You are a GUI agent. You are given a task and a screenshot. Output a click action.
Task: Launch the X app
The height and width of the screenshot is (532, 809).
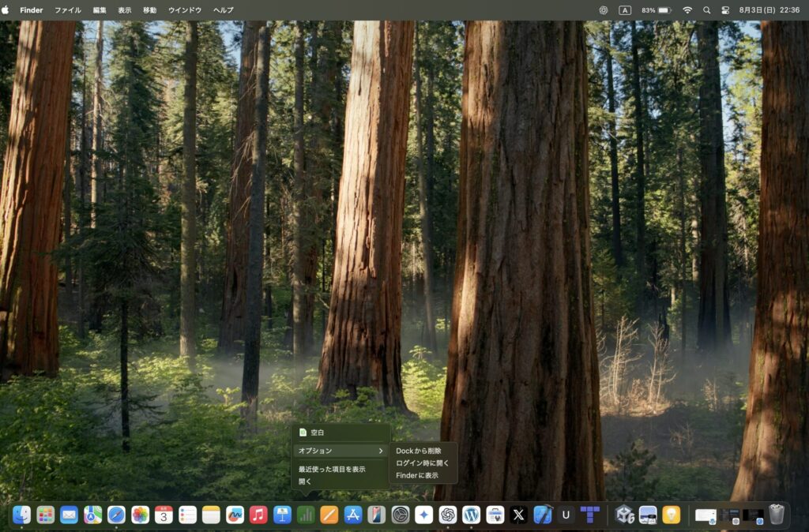coord(518,515)
